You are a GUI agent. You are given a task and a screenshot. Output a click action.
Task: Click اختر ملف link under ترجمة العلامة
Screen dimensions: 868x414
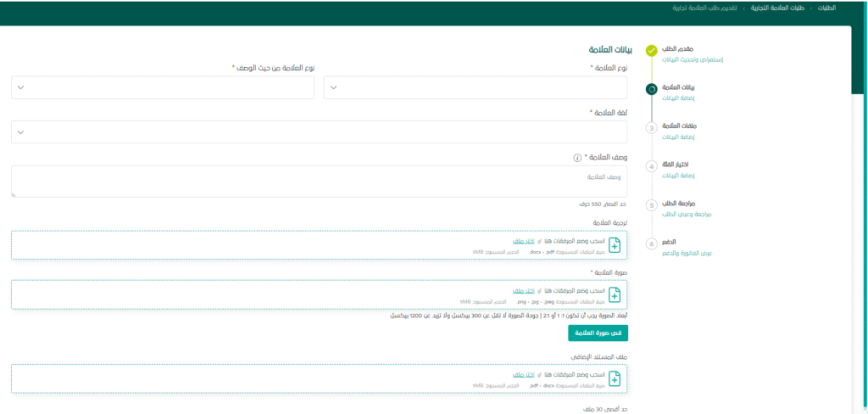[x=524, y=241]
